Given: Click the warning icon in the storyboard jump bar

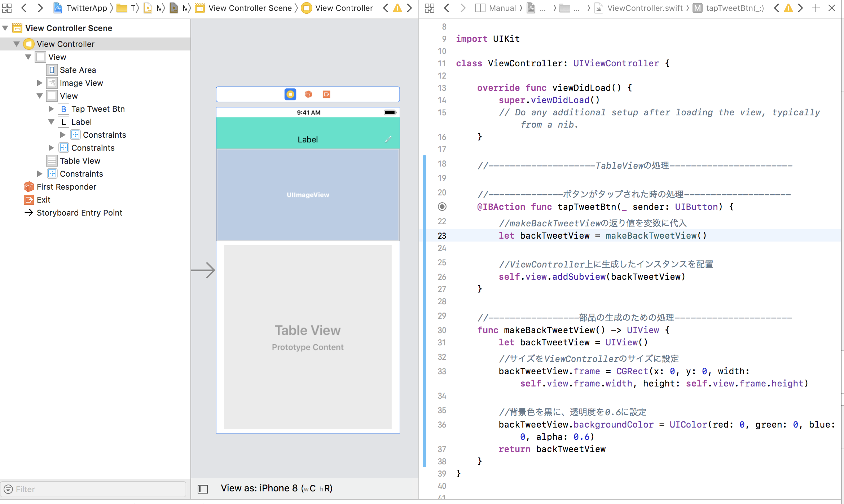Looking at the screenshot, I should pyautogui.click(x=397, y=8).
